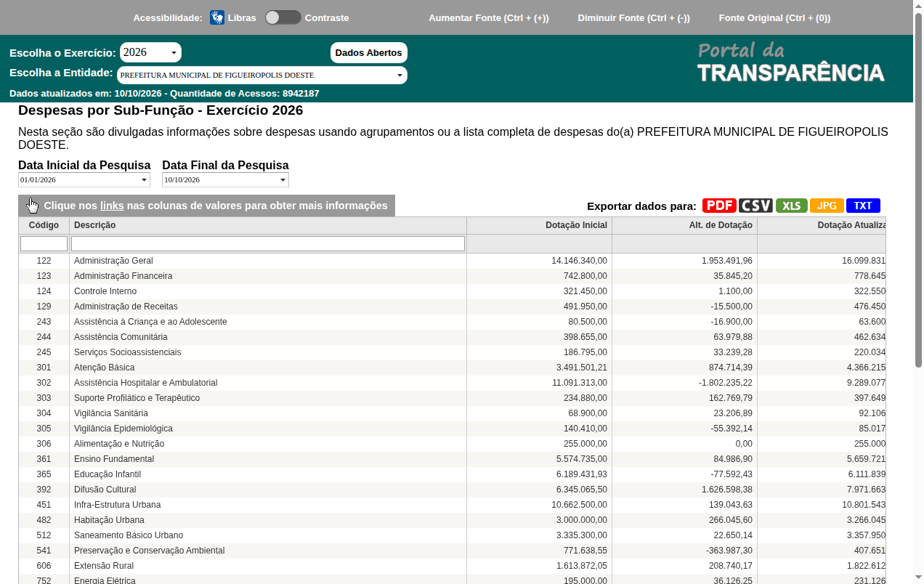Click Serviços Socioassistenciais value 33.239,28

click(x=731, y=352)
